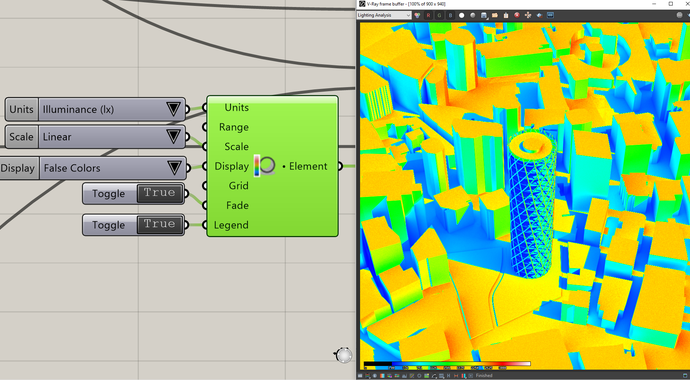Click the Lighting Analysis component rainbow icon

coord(264,166)
